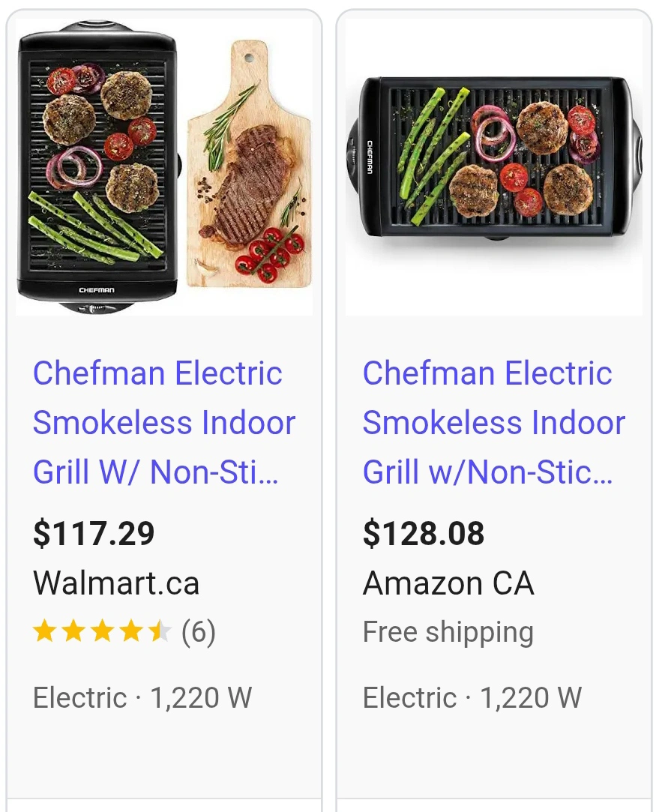Click the Chefman logo on the Walmart grill
Viewport: 662px width, 812px height.
(97, 289)
